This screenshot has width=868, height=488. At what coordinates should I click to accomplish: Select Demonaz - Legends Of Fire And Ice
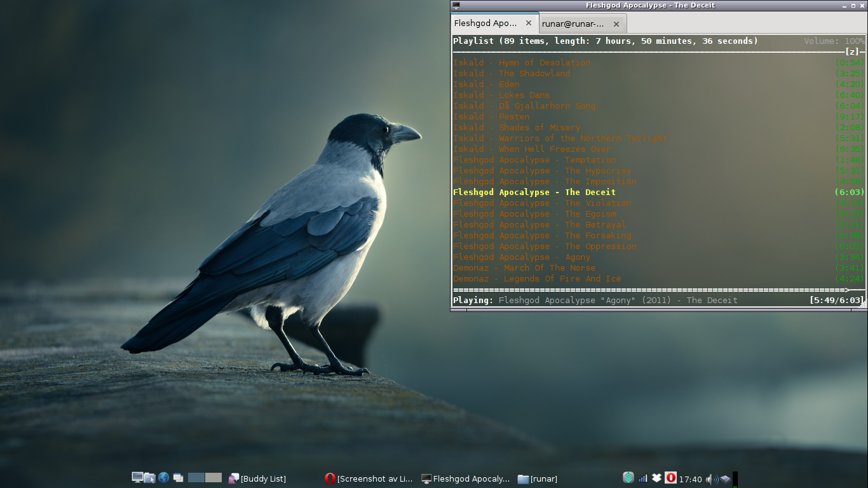537,278
